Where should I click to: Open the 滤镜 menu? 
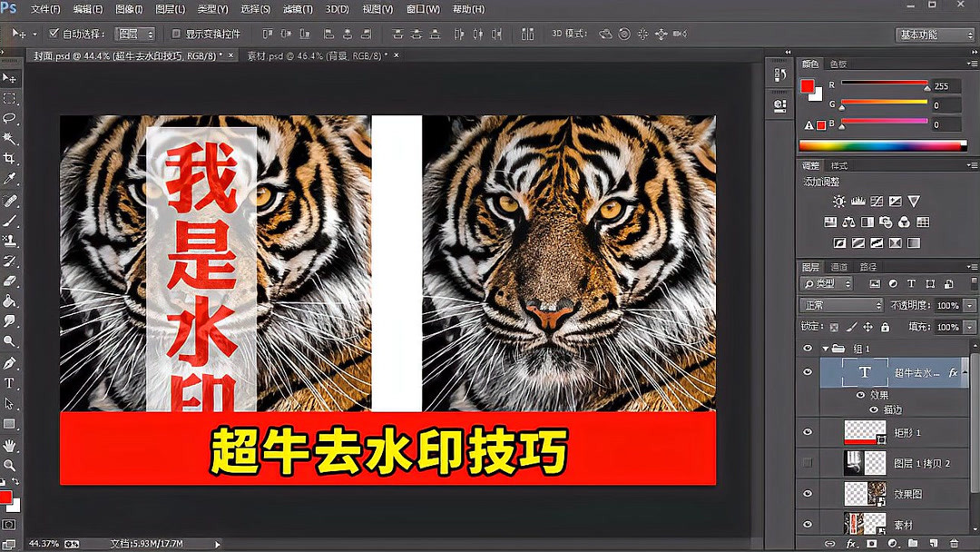(297, 8)
